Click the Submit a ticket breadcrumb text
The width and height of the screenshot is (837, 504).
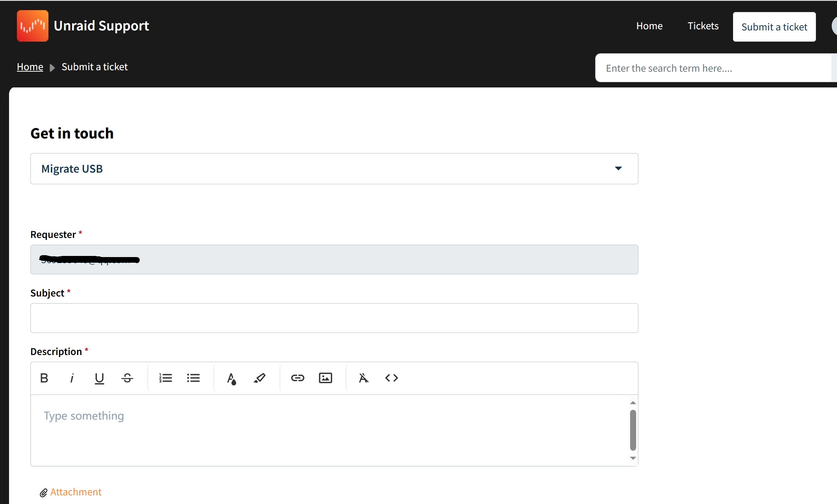(x=95, y=67)
